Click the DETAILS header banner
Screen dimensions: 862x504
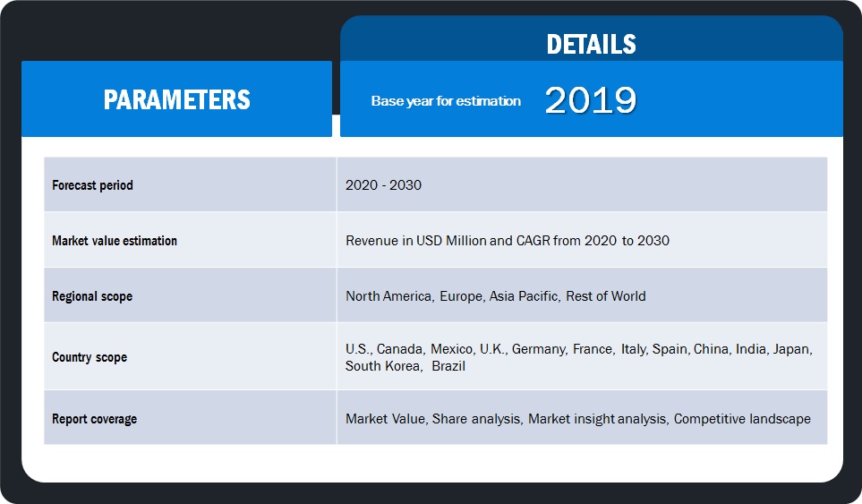591,44
